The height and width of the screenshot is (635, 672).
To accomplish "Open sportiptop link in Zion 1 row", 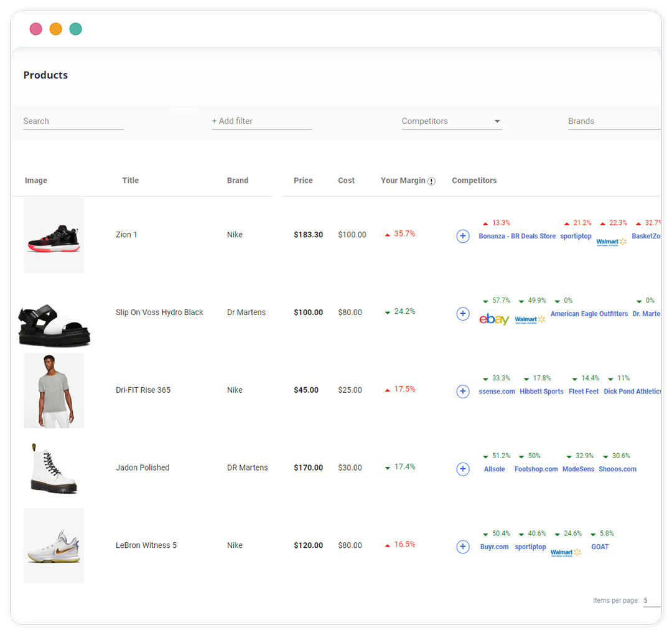I will (576, 236).
